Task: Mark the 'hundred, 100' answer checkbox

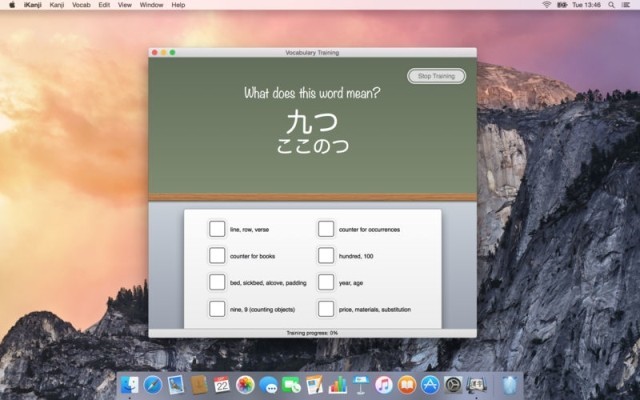Action: pos(326,256)
